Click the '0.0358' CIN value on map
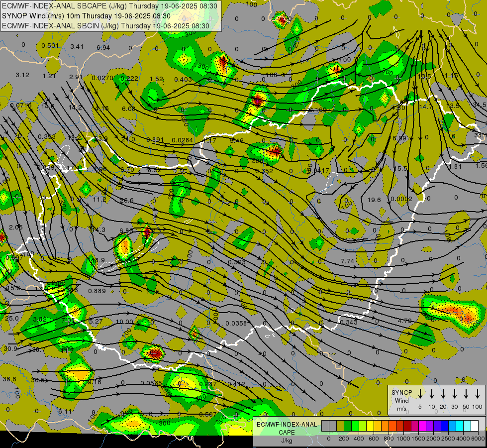This screenshot has width=487, height=448. point(236,324)
